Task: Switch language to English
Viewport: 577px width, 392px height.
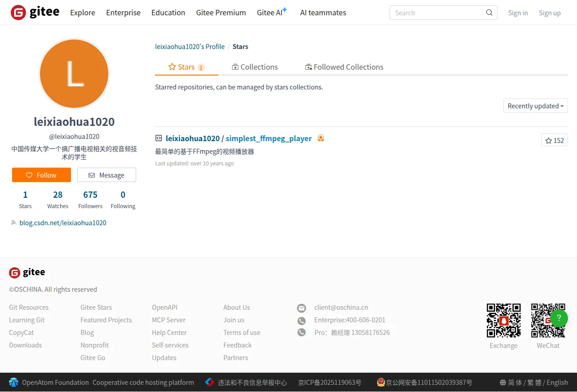Action: coord(557,383)
